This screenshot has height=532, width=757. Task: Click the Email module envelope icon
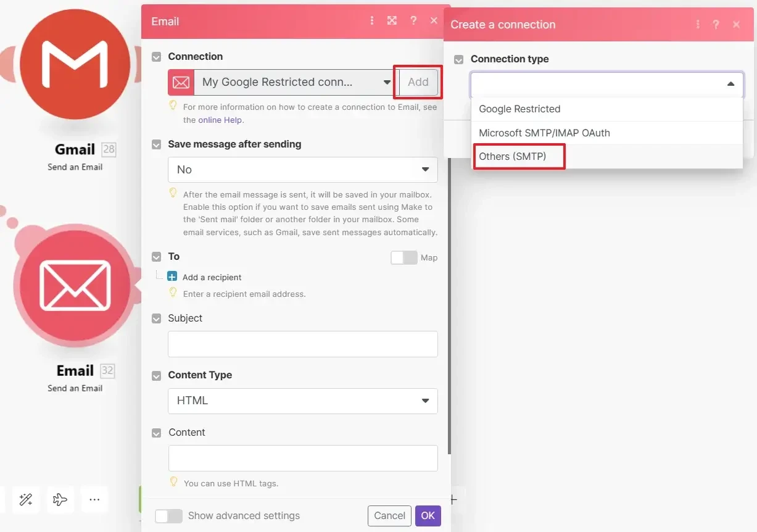[75, 285]
